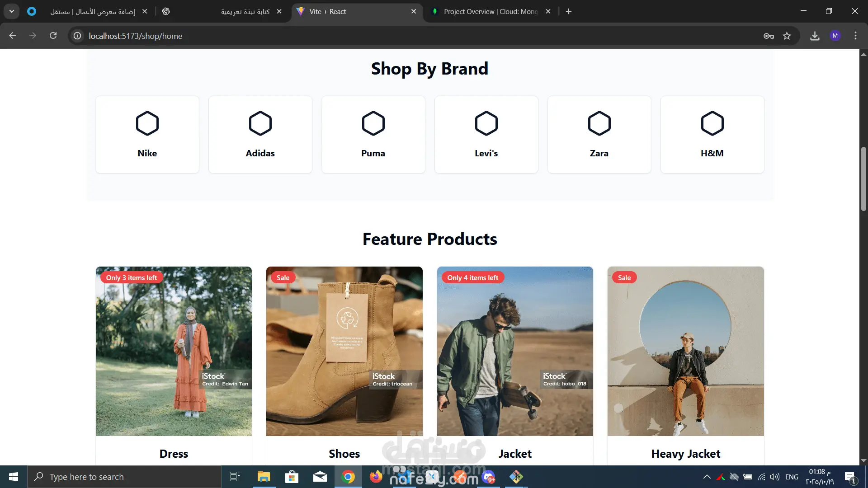Open Chrome three-dot menu
The width and height of the screenshot is (868, 488).
tap(855, 36)
